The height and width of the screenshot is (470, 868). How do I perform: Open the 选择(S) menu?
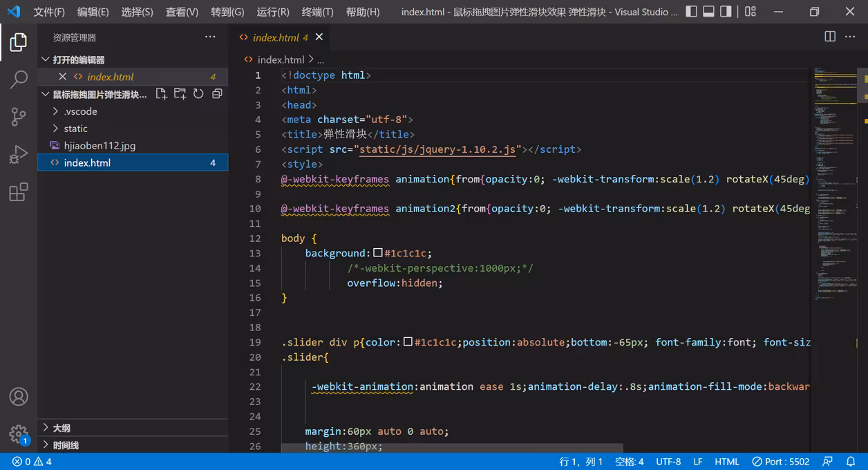[137, 12]
